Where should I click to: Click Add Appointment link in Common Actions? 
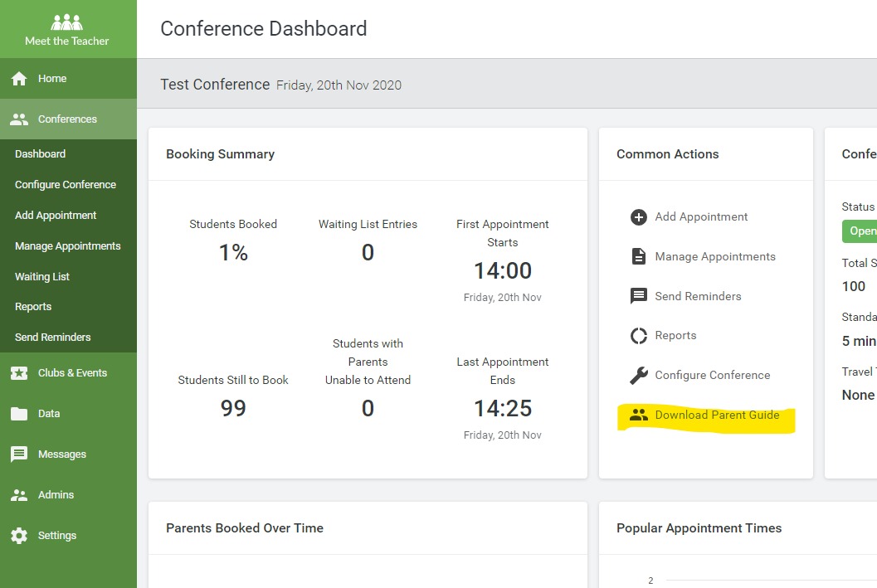pyautogui.click(x=701, y=216)
